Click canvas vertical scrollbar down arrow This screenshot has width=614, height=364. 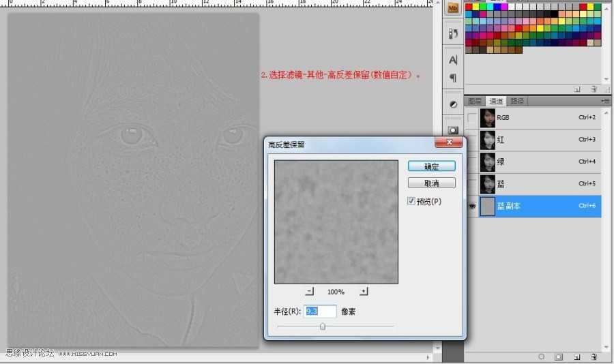point(438,348)
